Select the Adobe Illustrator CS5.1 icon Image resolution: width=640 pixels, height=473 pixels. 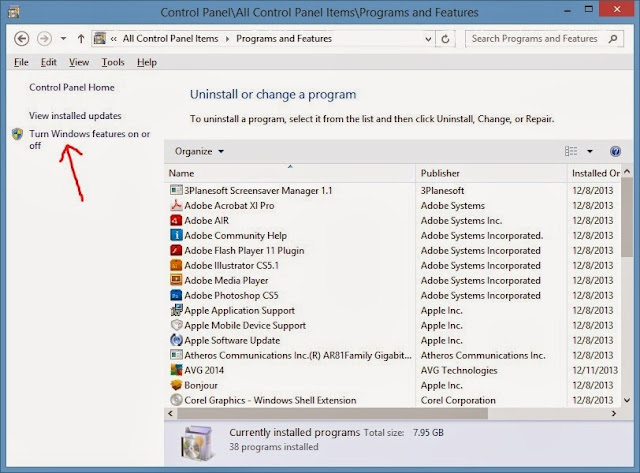pyautogui.click(x=176, y=265)
